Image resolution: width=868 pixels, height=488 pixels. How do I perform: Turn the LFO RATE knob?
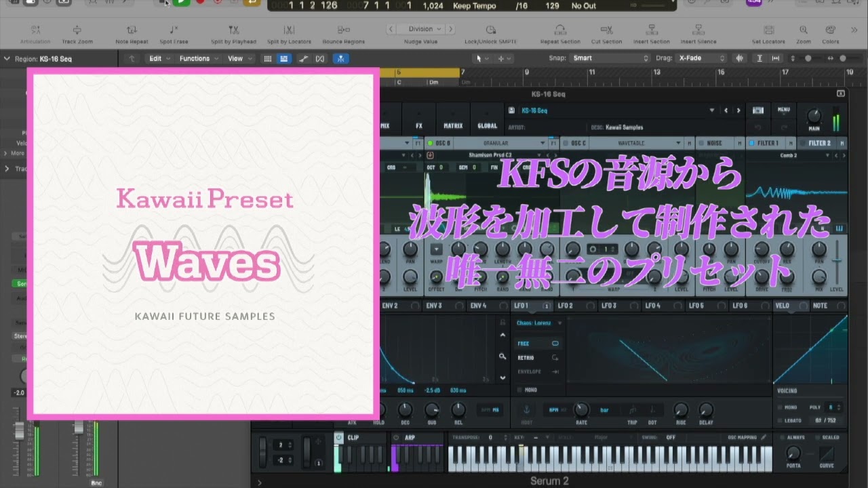[581, 409]
